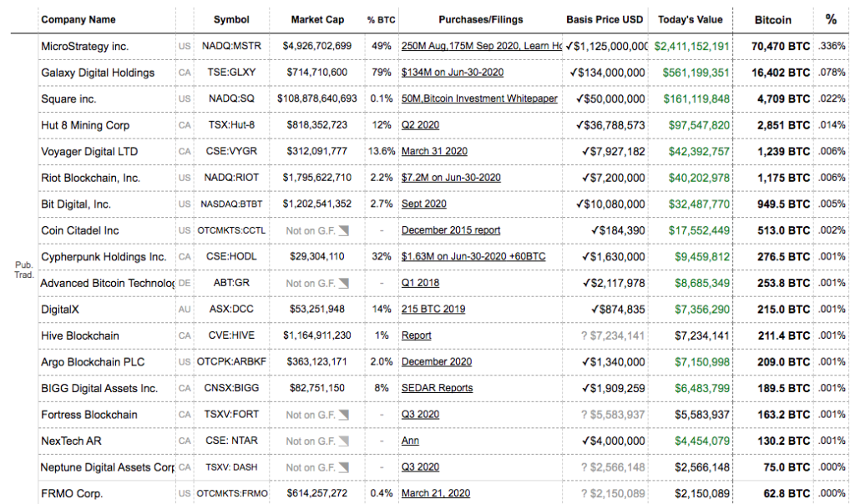Open BIGG Digital Assets 'SEDAR Reports' link
855x504 pixels.
tap(437, 388)
